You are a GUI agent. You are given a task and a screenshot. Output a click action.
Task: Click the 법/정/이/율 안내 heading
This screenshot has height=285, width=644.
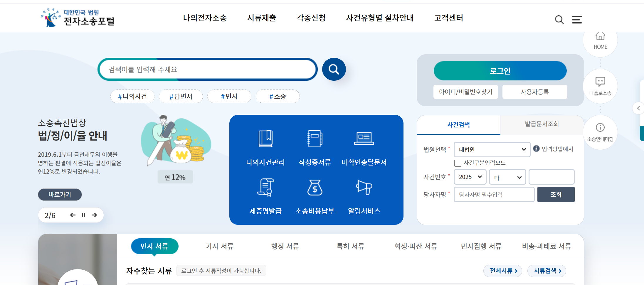(73, 136)
